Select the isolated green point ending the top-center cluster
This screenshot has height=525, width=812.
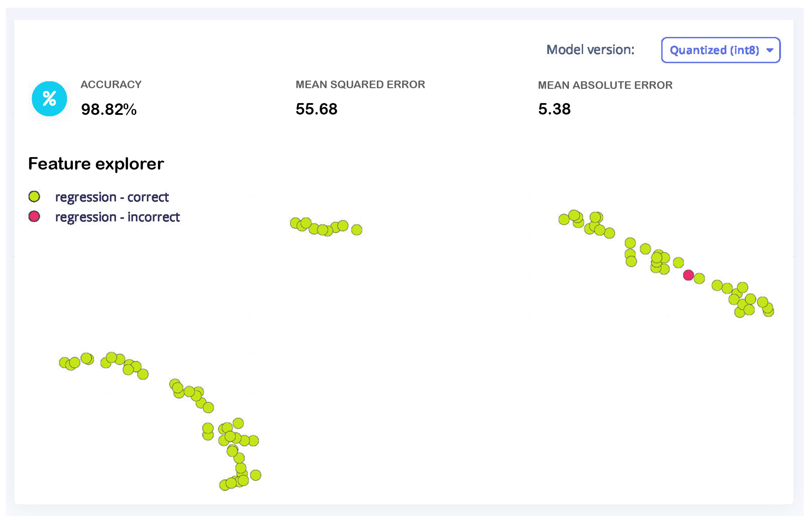357,230
